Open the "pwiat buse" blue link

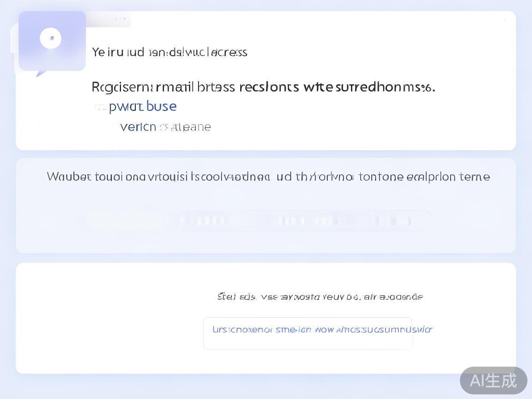[x=142, y=107]
